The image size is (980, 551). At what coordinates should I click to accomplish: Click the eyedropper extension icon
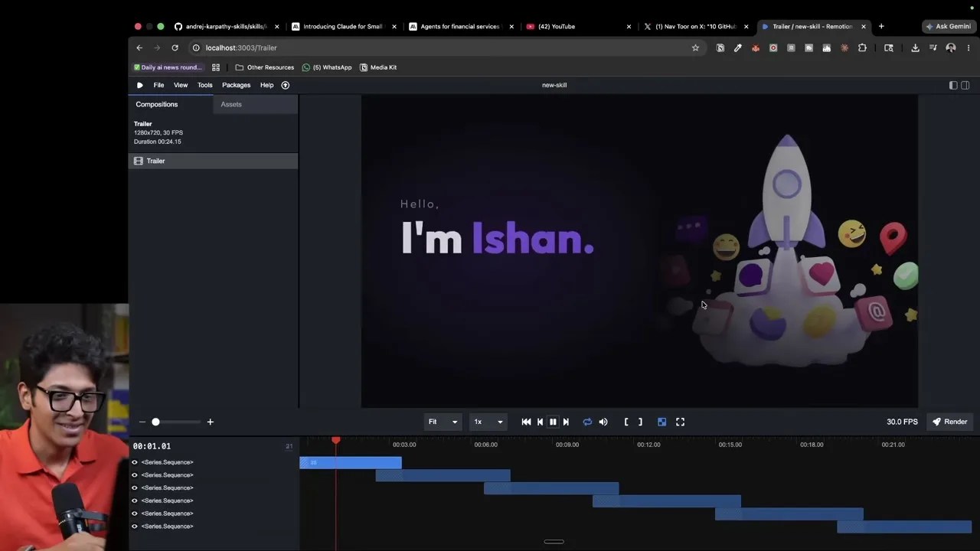pyautogui.click(x=738, y=47)
